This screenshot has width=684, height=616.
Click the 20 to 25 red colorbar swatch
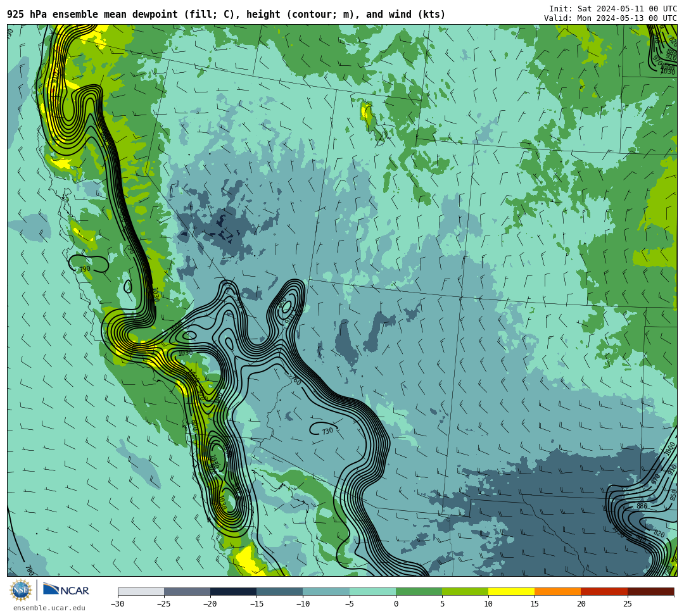tap(604, 591)
